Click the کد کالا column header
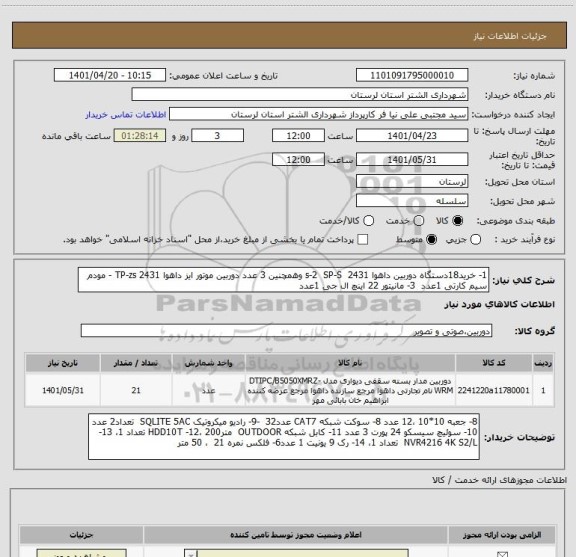Screen dimensions: 576x557 point(494,363)
